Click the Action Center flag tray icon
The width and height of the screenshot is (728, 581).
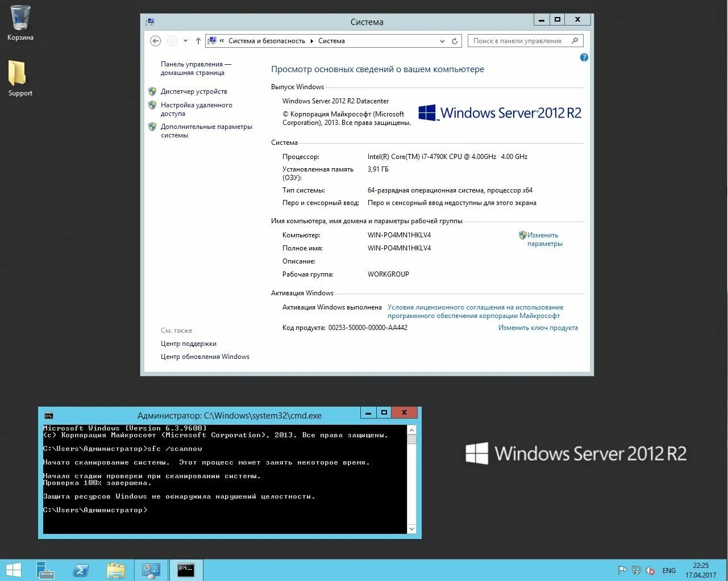[x=622, y=570]
